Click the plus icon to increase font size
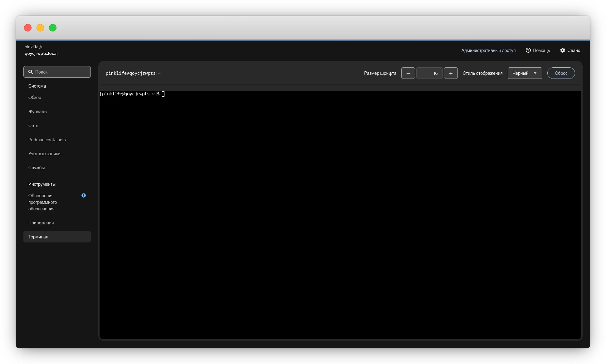 (x=451, y=73)
